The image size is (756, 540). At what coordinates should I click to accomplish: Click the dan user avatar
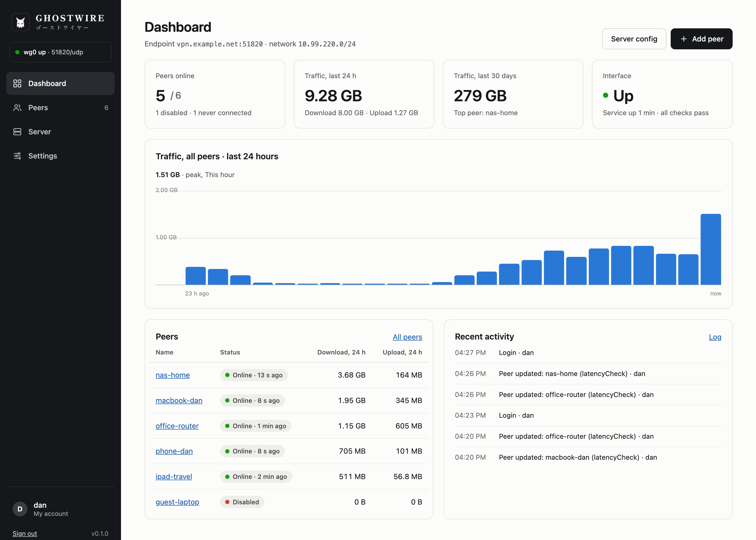point(20,509)
